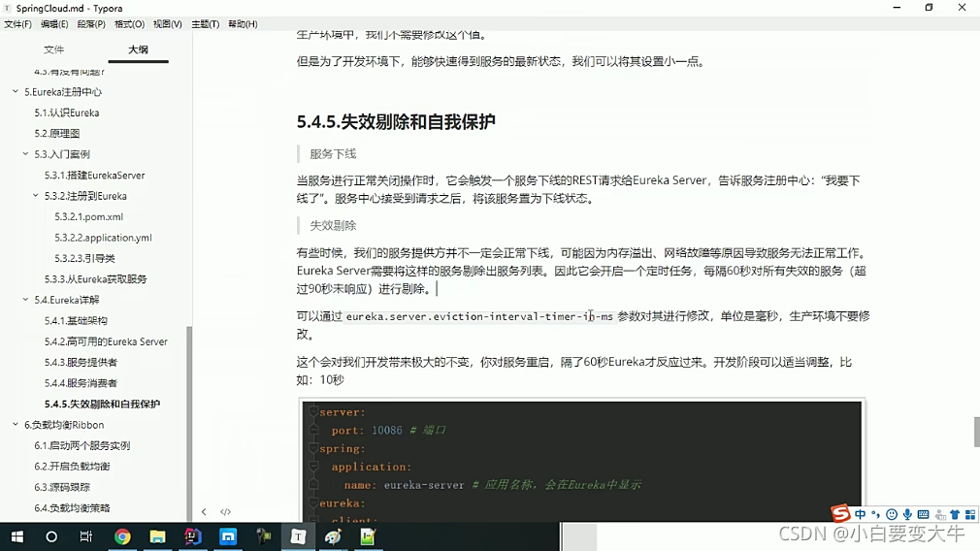
Task: Click the outline sidebar scrollbar thumb
Action: [x=189, y=424]
